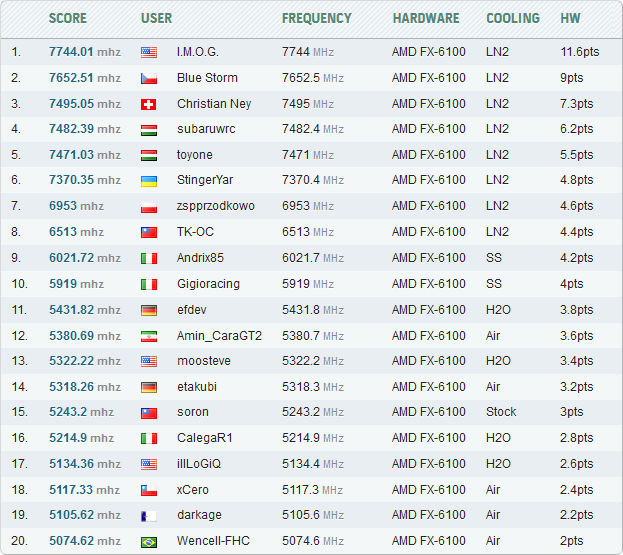Open user profile StingerYar
Screen dimensions: 623x555
point(205,180)
